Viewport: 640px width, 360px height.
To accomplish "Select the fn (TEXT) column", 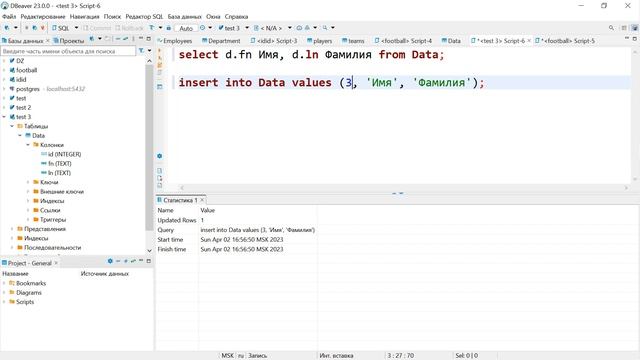I will pyautogui.click(x=56, y=164).
